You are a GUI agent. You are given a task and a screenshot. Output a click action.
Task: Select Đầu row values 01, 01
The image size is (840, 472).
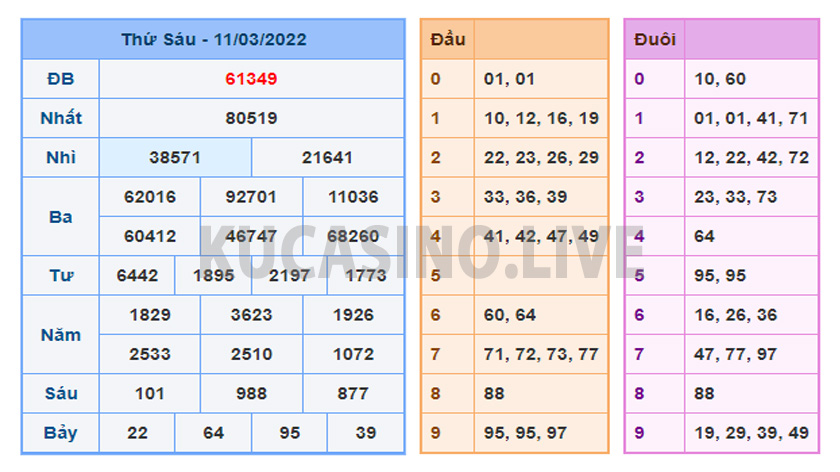509,79
